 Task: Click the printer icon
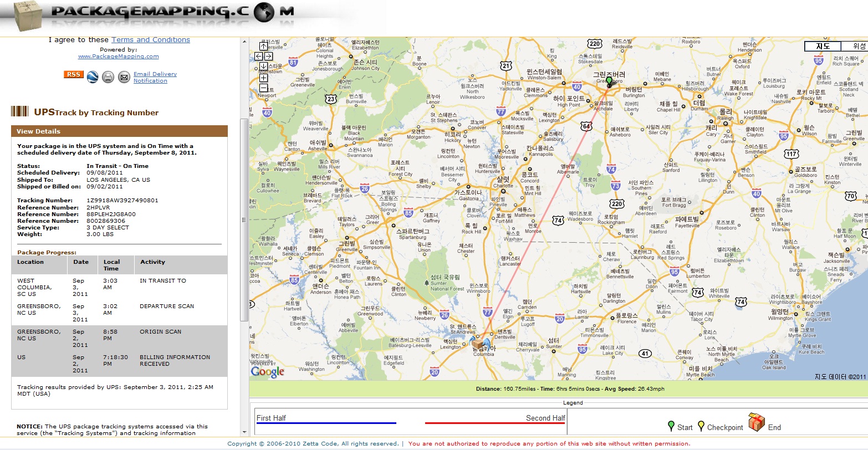pyautogui.click(x=108, y=77)
